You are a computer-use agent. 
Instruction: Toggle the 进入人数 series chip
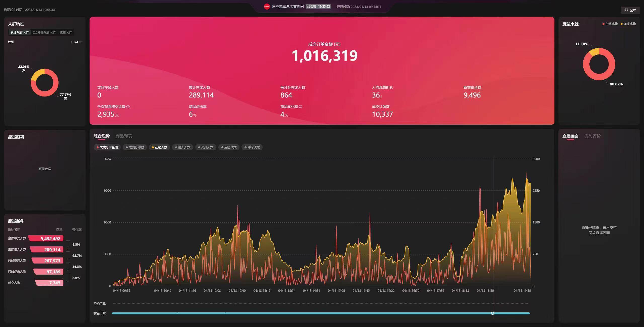[x=182, y=147]
